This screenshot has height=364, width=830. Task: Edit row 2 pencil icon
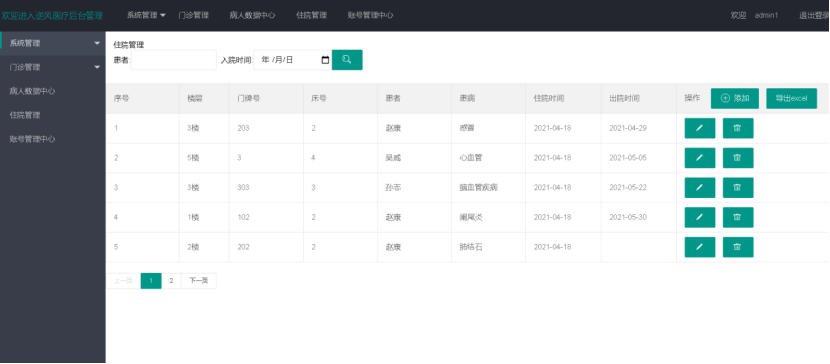point(699,158)
